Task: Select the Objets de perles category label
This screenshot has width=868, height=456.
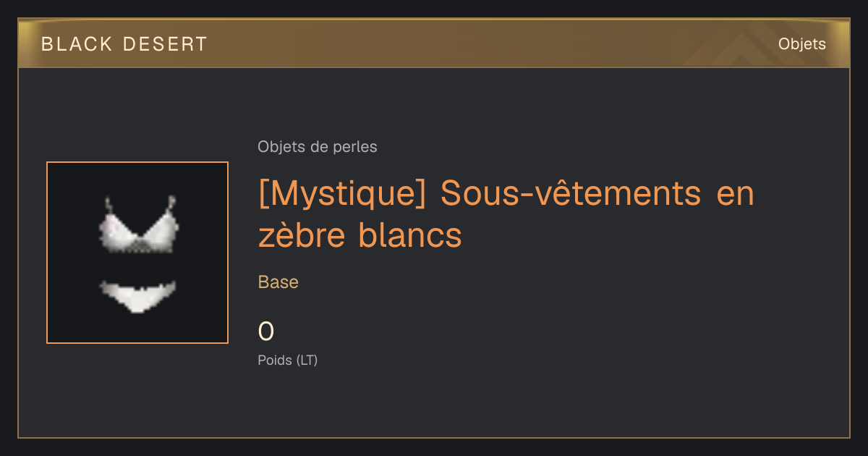Action: [x=318, y=147]
